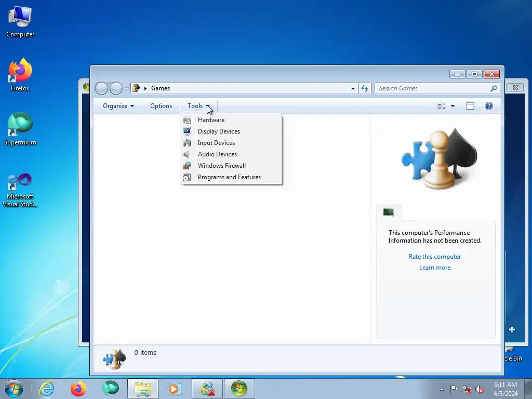Click the refresh button beside address bar

(x=365, y=88)
